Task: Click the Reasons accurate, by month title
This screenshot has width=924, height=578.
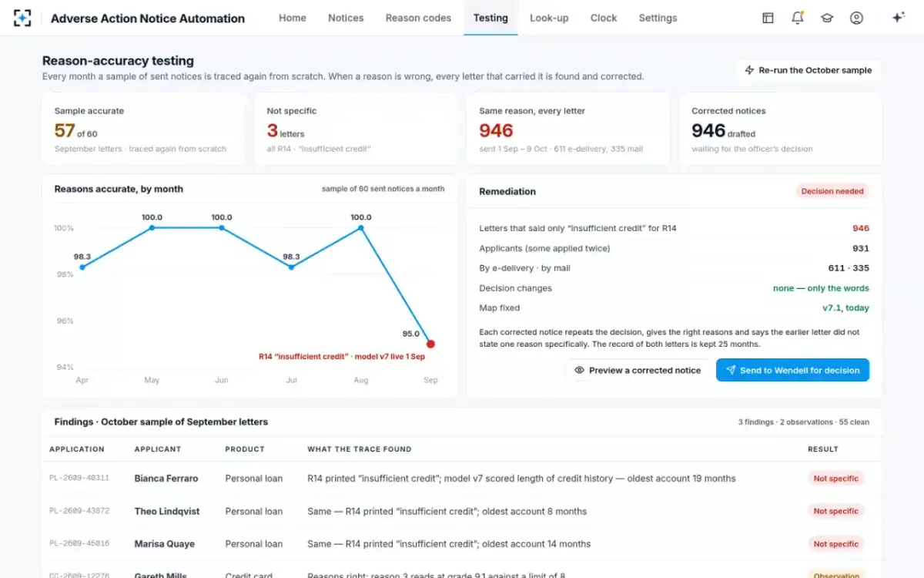Action: pos(119,189)
